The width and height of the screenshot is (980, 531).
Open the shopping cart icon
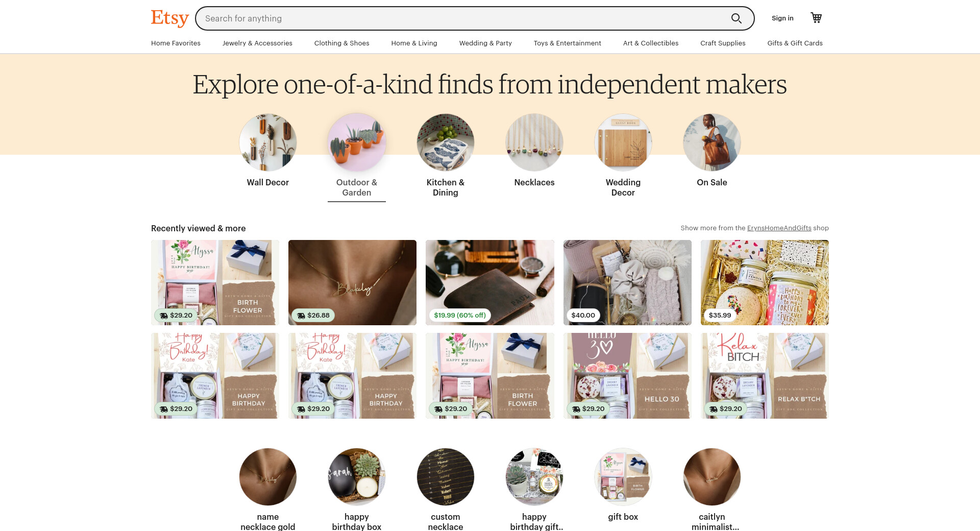tap(816, 18)
